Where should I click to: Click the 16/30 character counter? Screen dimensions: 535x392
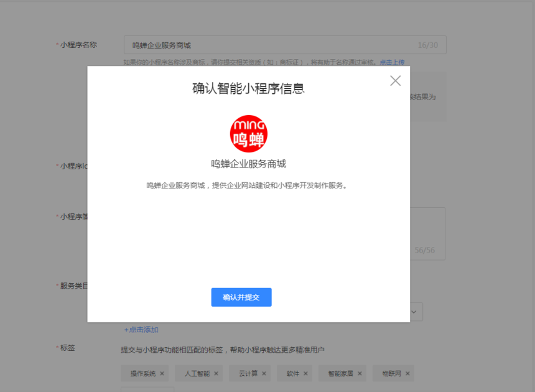point(428,45)
